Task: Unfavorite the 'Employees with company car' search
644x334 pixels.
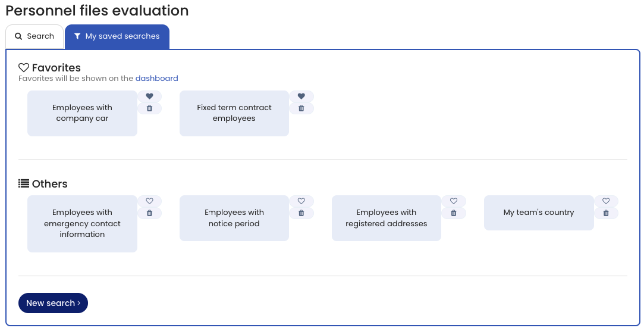Action: point(149,96)
